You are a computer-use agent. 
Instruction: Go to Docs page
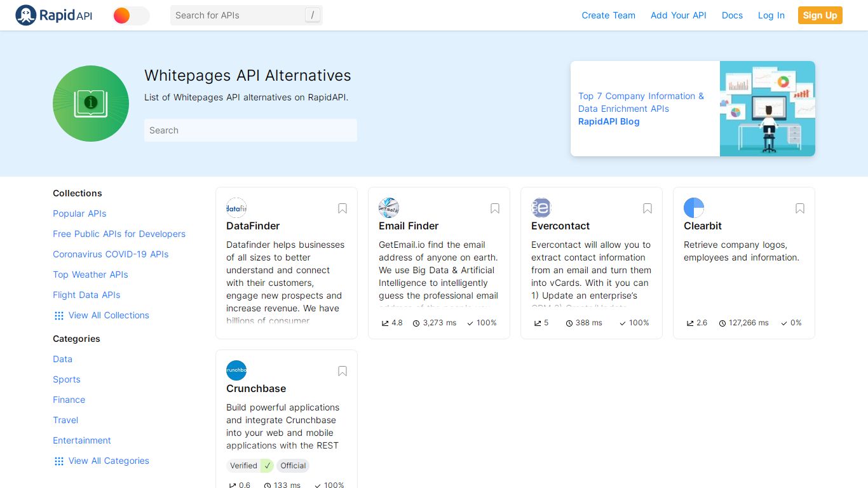click(x=732, y=15)
